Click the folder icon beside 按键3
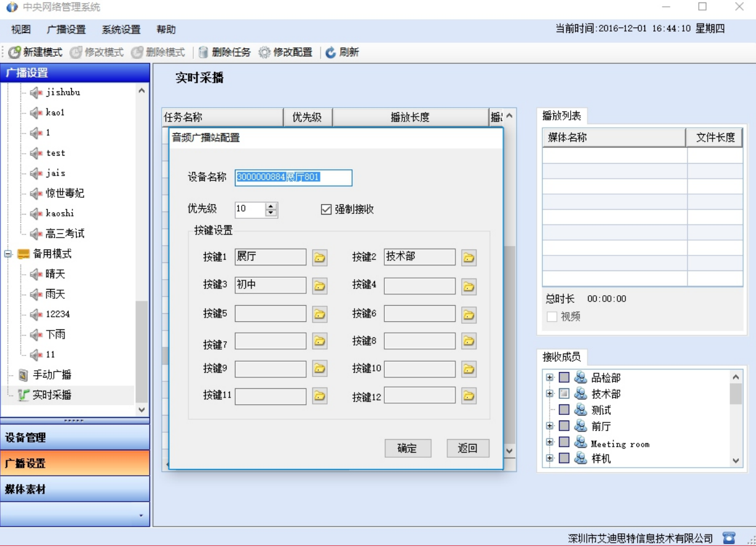 (x=320, y=285)
